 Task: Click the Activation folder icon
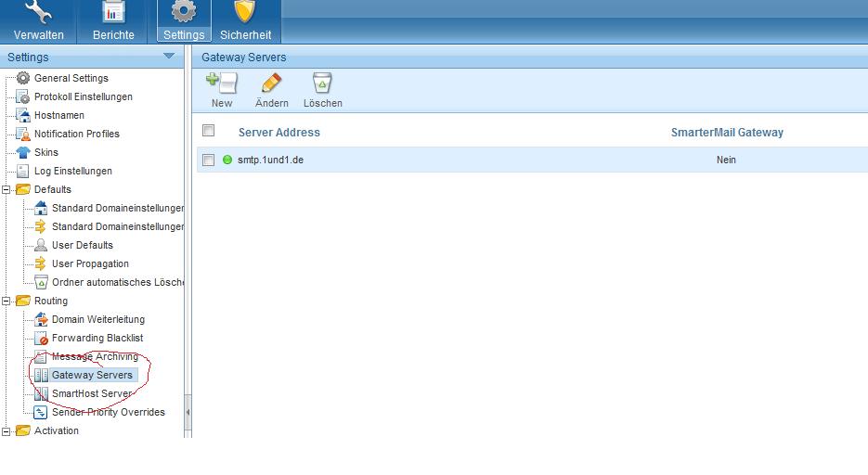22,430
